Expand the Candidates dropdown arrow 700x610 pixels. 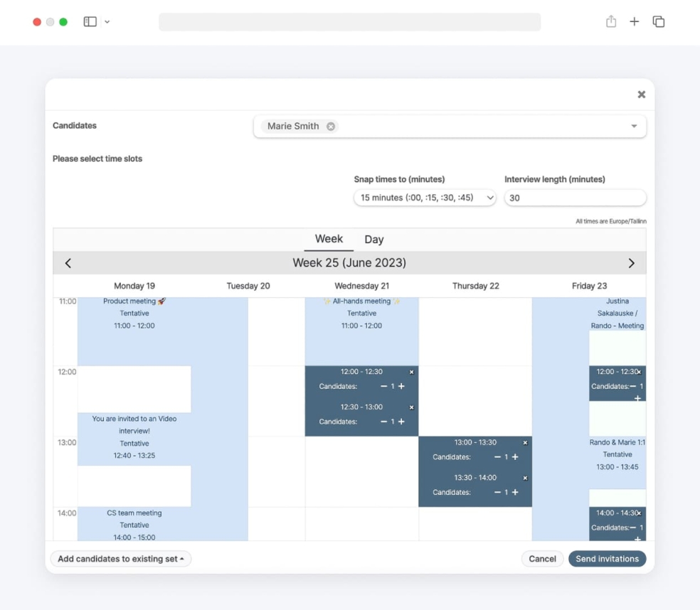click(x=634, y=127)
